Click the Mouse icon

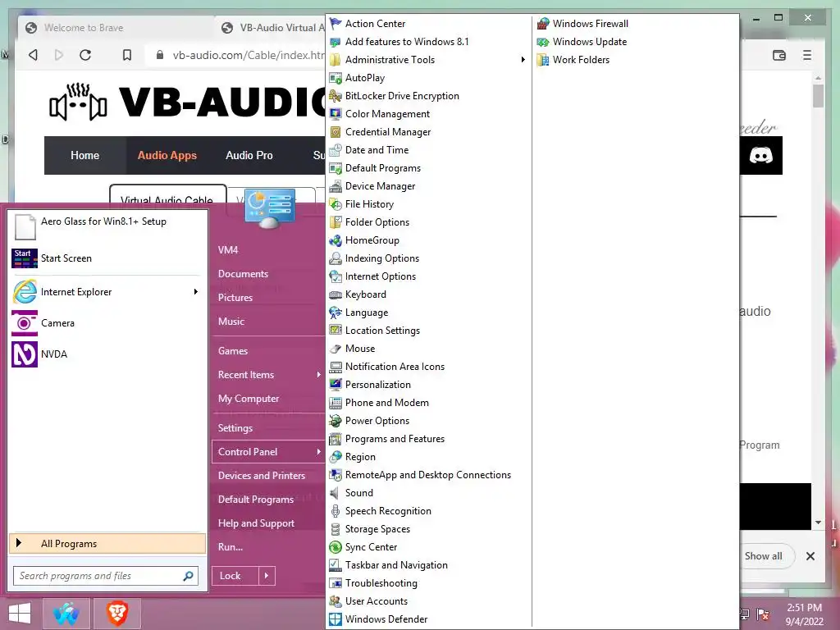(336, 348)
